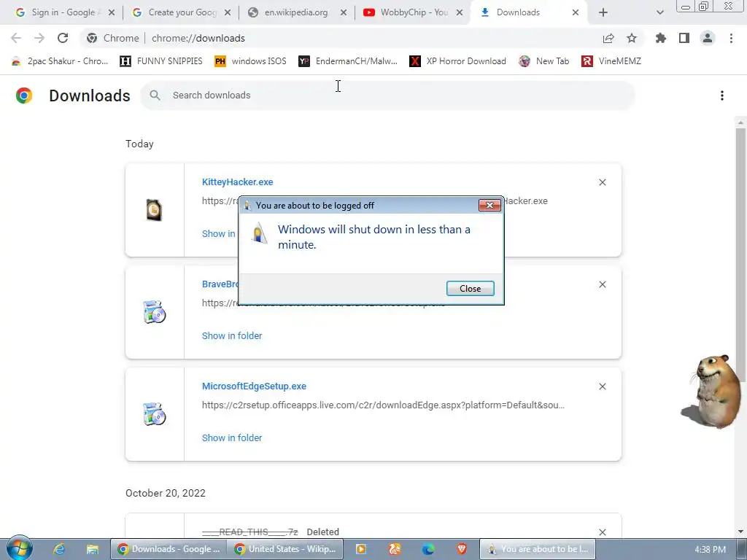Expand the tab search dropdown arrow
747x560 pixels.
pyautogui.click(x=659, y=12)
